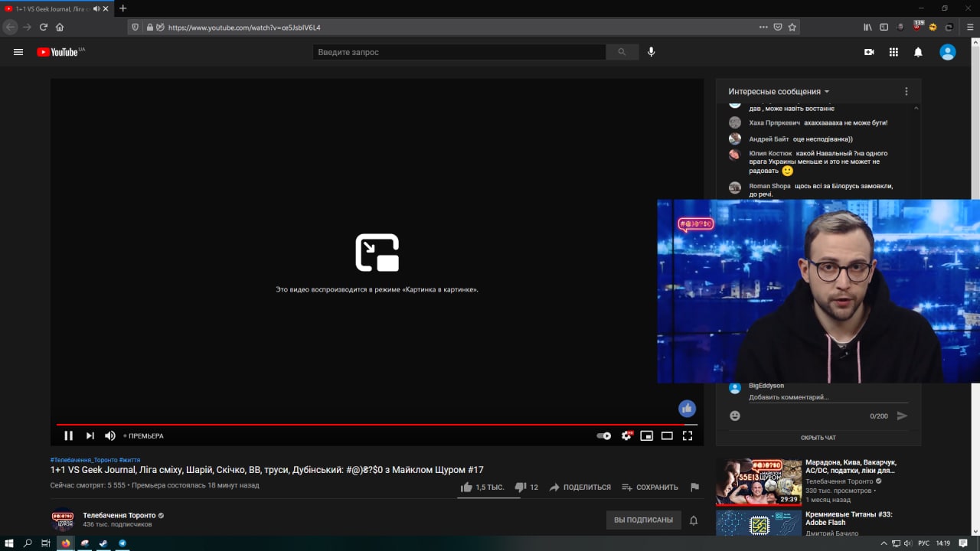Switch the РУС input language
This screenshot has width=980, height=551.
[923, 543]
